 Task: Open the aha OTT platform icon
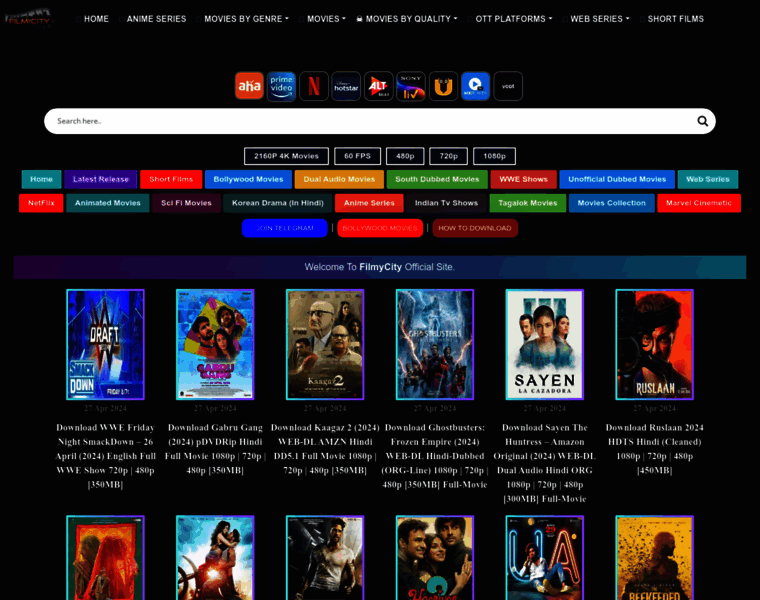(249, 86)
